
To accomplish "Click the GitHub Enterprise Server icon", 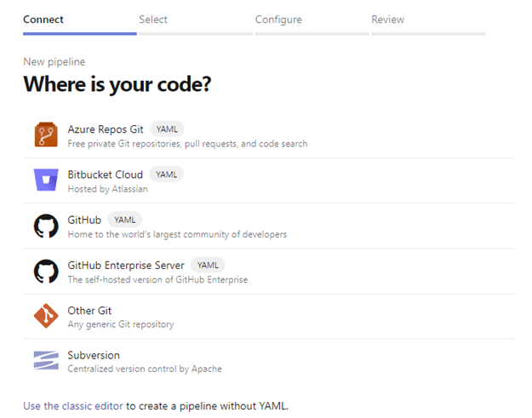I will (45, 271).
